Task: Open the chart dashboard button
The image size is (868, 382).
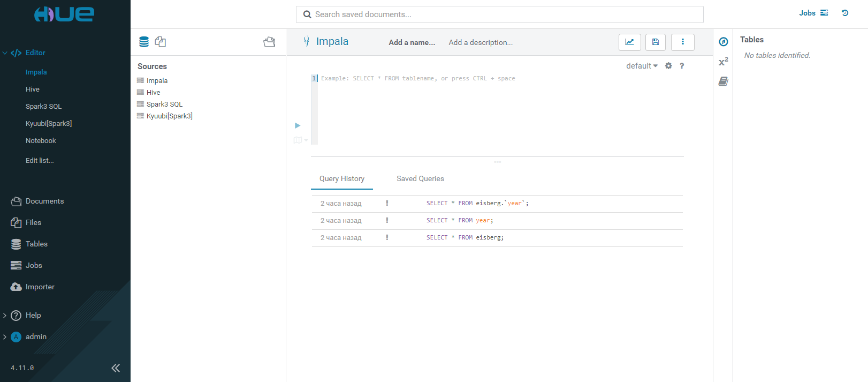Action: point(630,42)
